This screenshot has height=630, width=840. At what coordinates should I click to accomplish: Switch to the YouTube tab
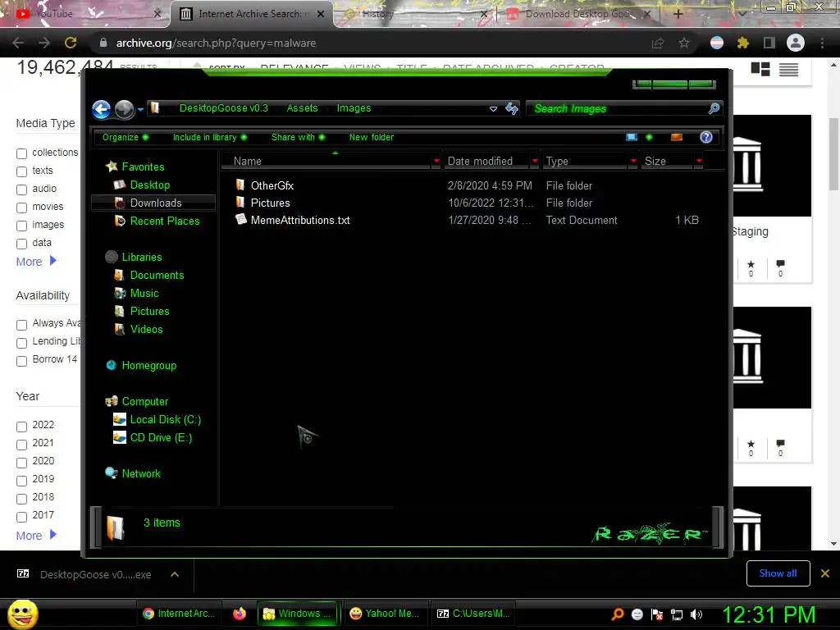tap(87, 14)
